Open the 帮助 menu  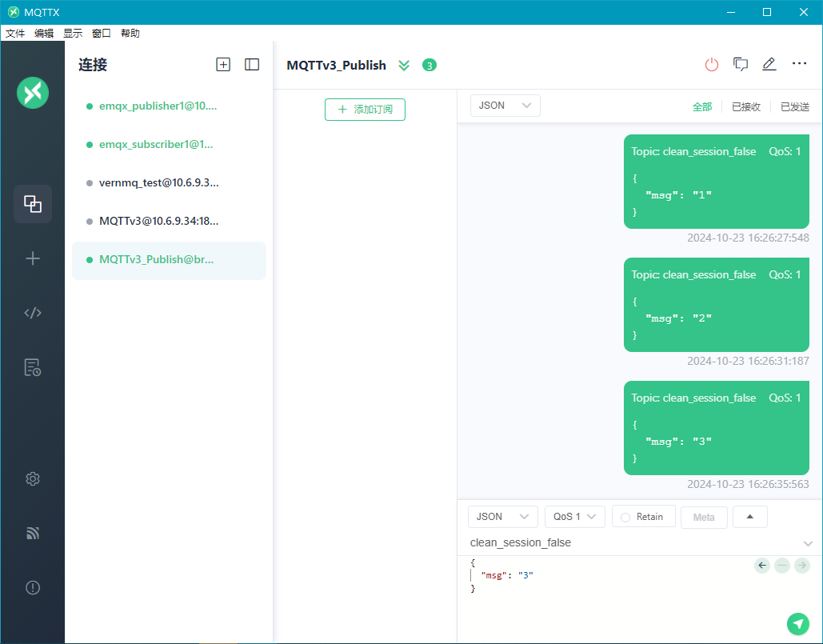[x=130, y=33]
